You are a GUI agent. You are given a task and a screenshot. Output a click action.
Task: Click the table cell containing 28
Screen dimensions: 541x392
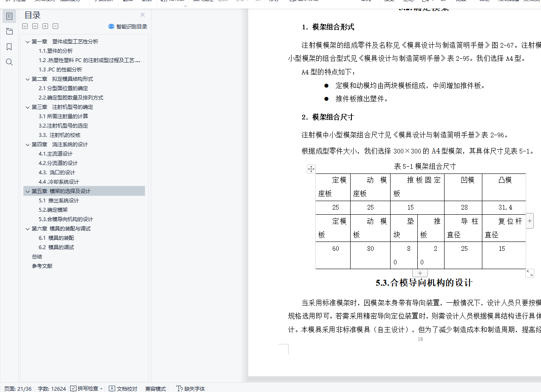click(x=464, y=207)
